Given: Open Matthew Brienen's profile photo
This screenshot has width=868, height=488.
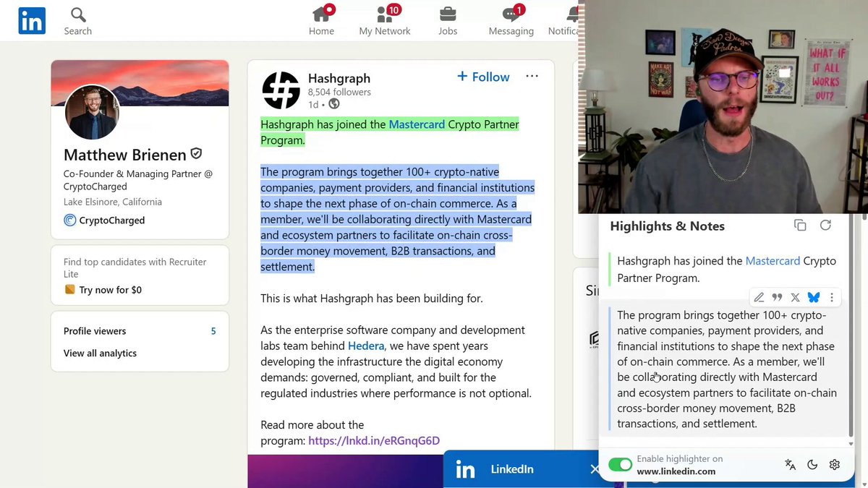Looking at the screenshot, I should (92, 113).
